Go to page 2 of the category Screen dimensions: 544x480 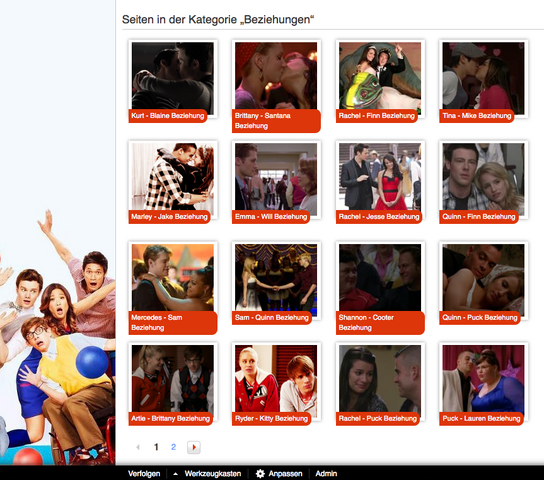pos(173,447)
